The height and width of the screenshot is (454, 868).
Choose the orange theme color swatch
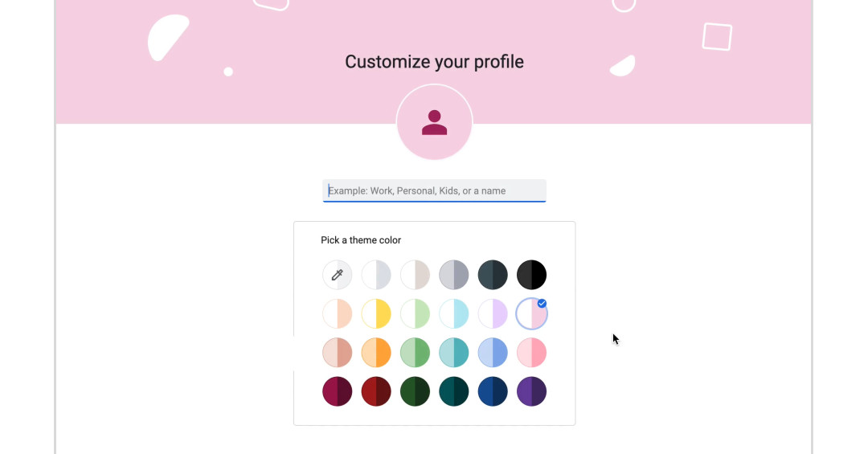coord(376,353)
